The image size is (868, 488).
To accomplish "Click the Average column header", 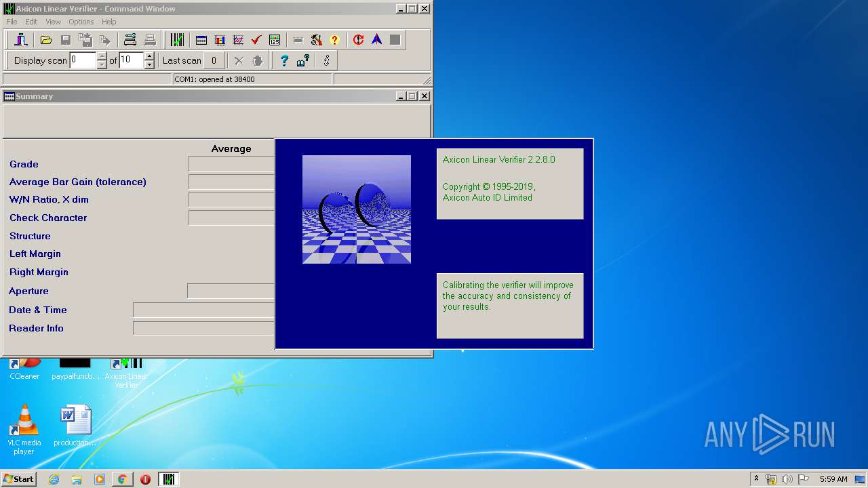I will pos(231,148).
